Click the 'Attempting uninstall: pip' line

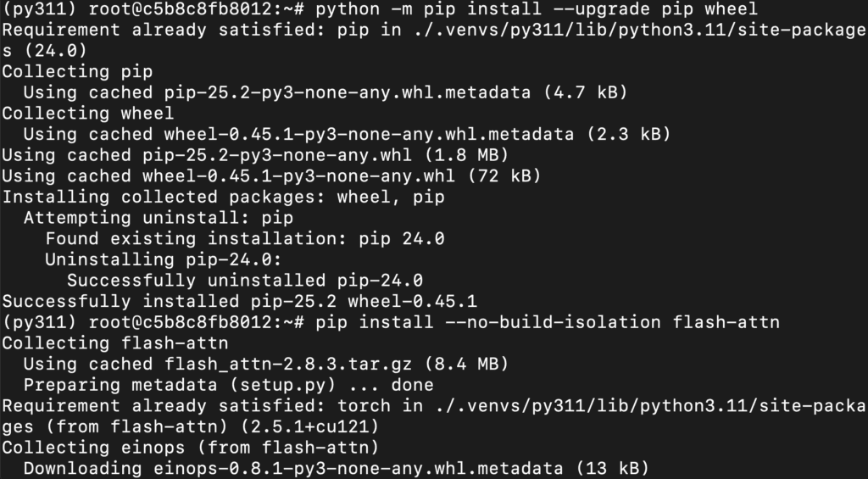click(147, 218)
